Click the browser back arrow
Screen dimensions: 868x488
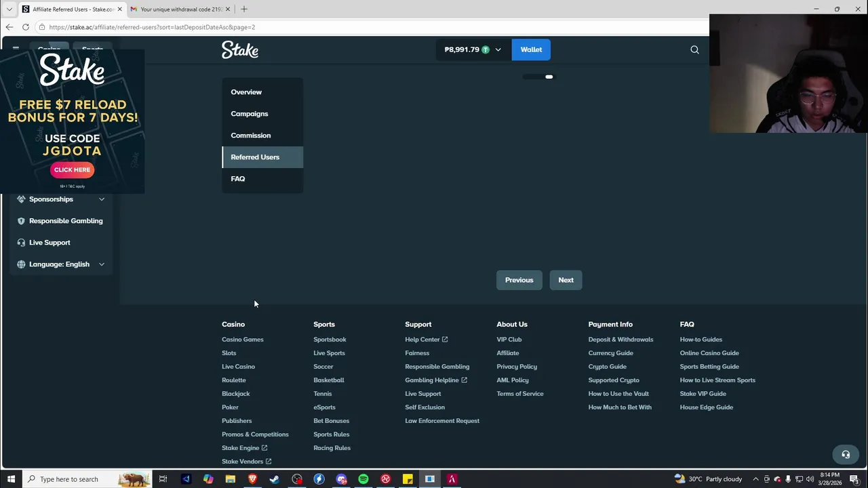[9, 27]
